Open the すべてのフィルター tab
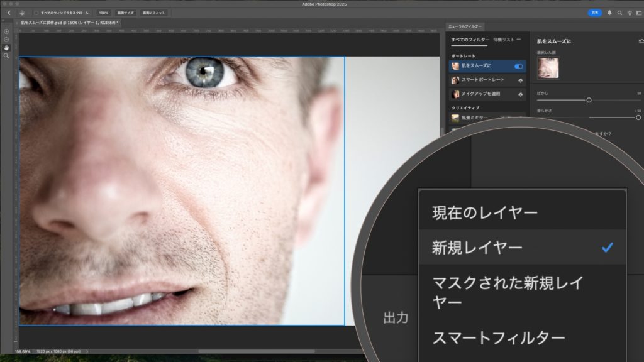Viewport: 644px width, 362px height. click(x=470, y=40)
